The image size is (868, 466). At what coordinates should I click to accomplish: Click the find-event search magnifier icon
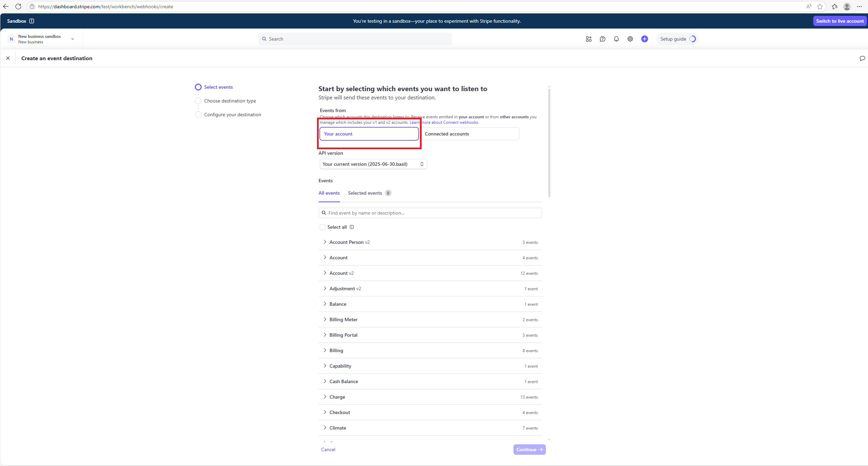[x=324, y=213]
